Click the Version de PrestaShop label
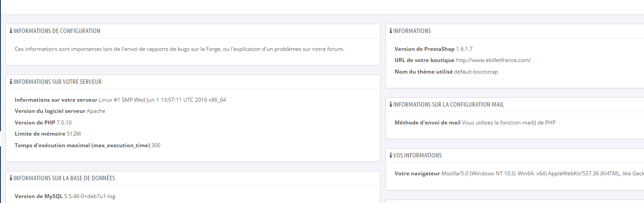Image resolution: width=644 pixels, height=203 pixels. (425, 49)
